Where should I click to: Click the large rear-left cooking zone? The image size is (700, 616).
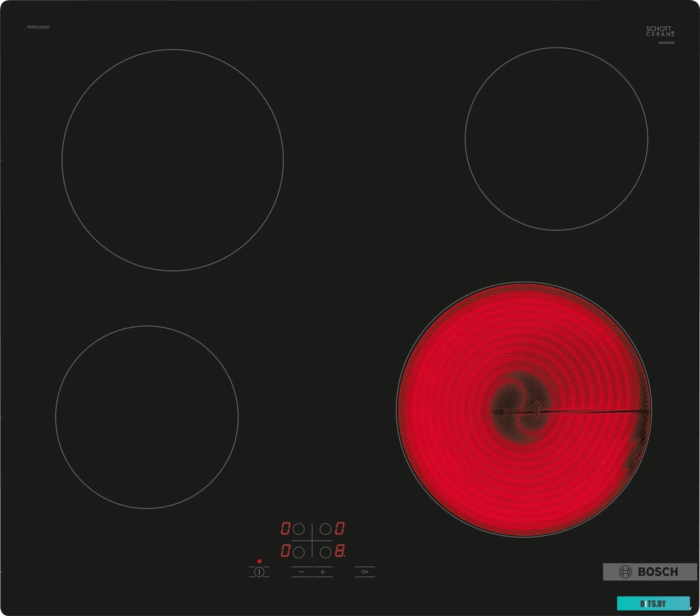(172, 160)
